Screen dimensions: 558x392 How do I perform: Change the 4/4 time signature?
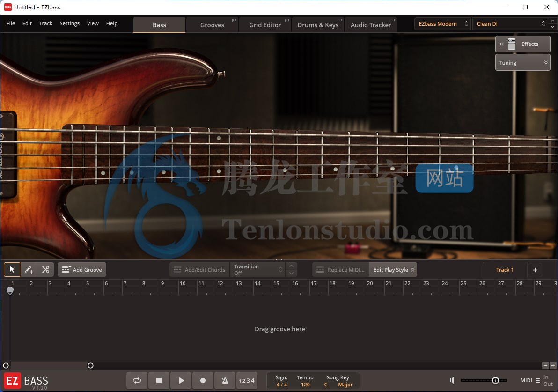(x=281, y=385)
